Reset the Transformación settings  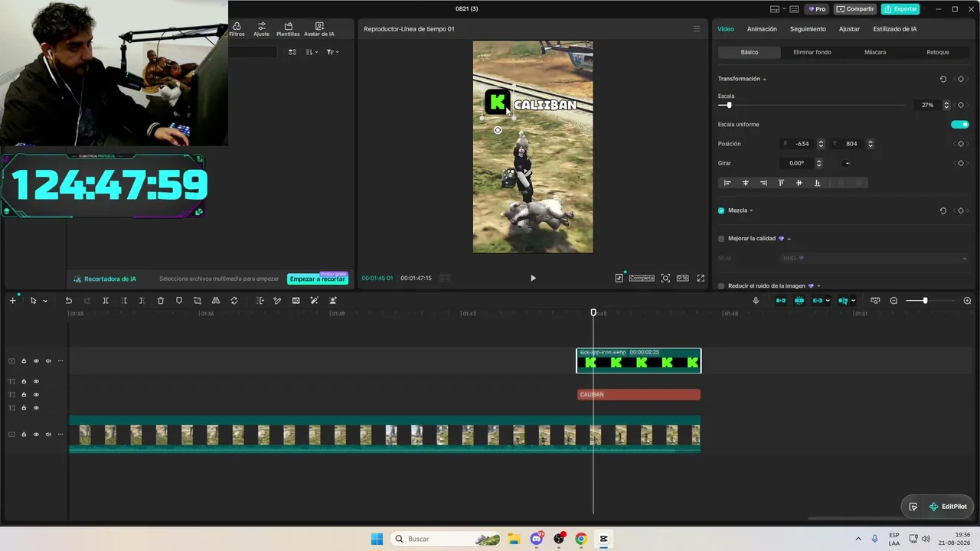(943, 79)
